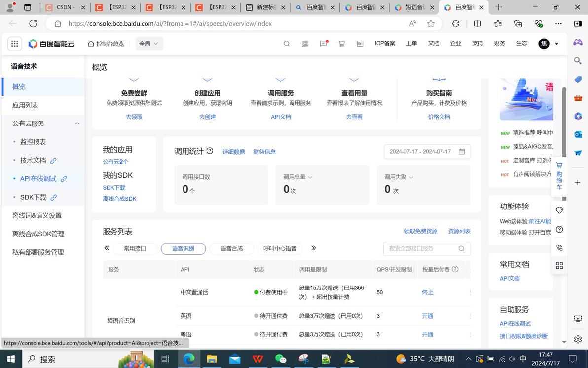
Task: Show more service tabs with right chevrons
Action: click(314, 248)
